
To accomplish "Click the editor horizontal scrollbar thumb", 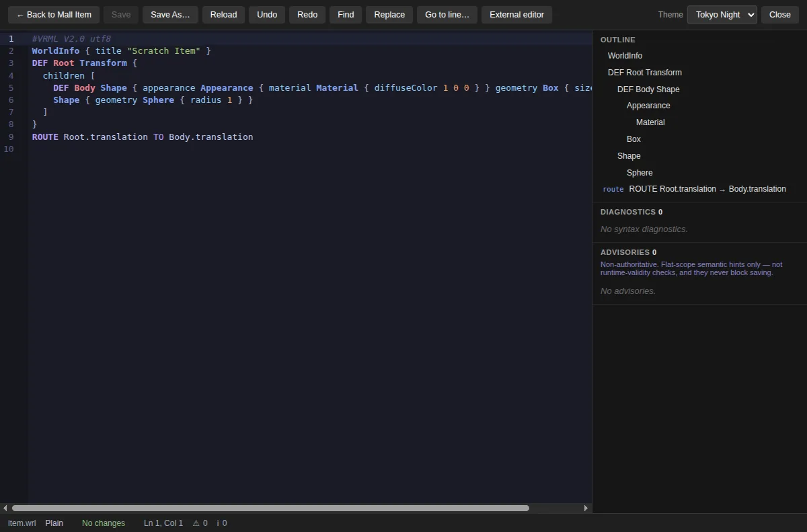I will (x=270, y=508).
